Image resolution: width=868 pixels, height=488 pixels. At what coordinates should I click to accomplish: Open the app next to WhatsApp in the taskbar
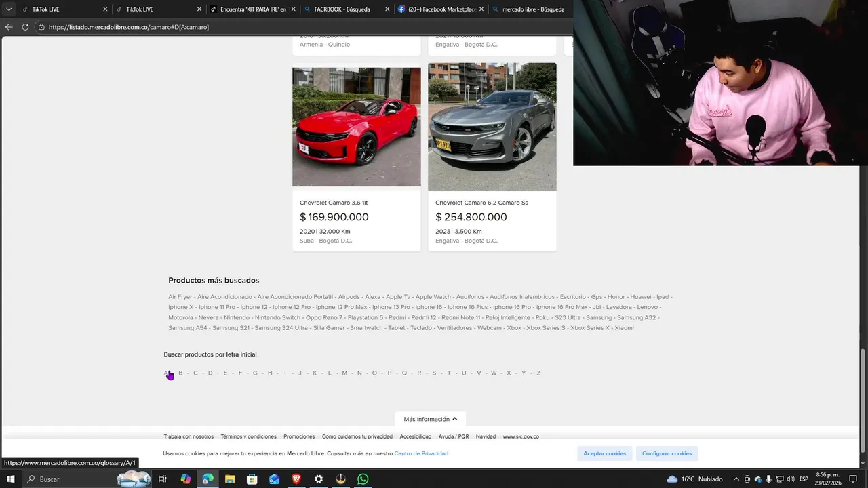coord(340,479)
